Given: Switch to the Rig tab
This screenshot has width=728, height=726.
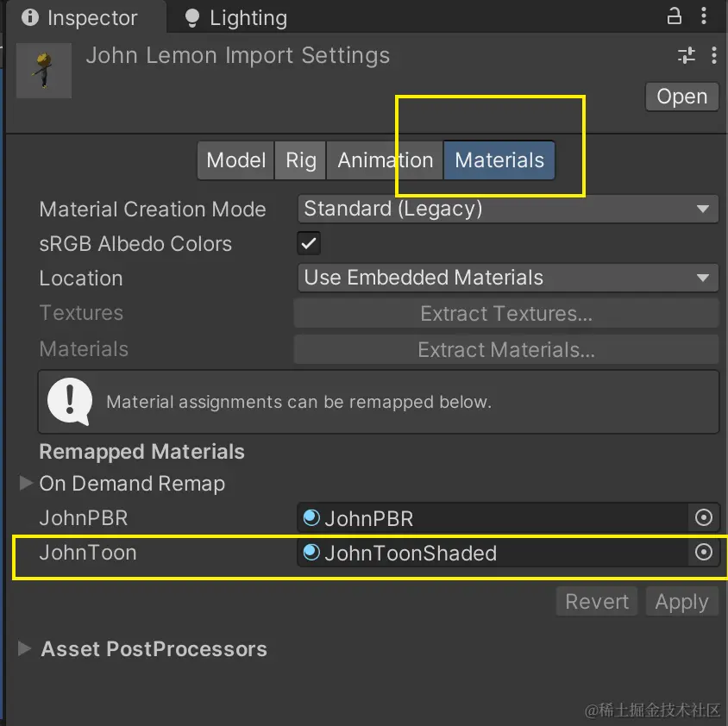Looking at the screenshot, I should point(301,160).
